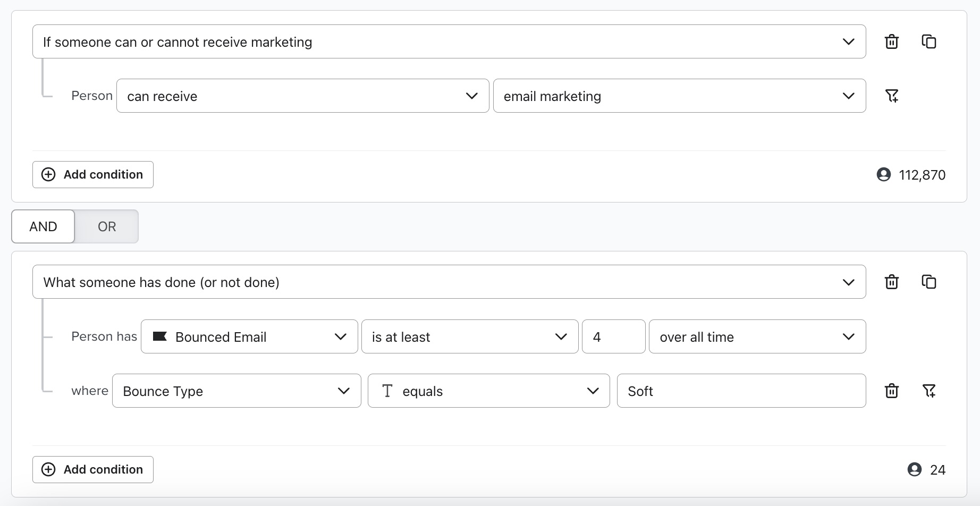Duplicate the Bounced Email condition block
Screen dimensions: 980x506
pos(930,282)
